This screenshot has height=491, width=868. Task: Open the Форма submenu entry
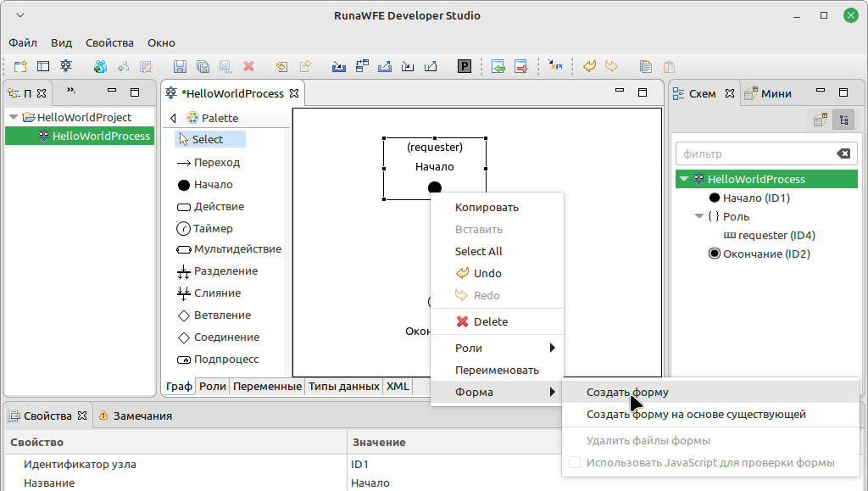click(x=497, y=392)
